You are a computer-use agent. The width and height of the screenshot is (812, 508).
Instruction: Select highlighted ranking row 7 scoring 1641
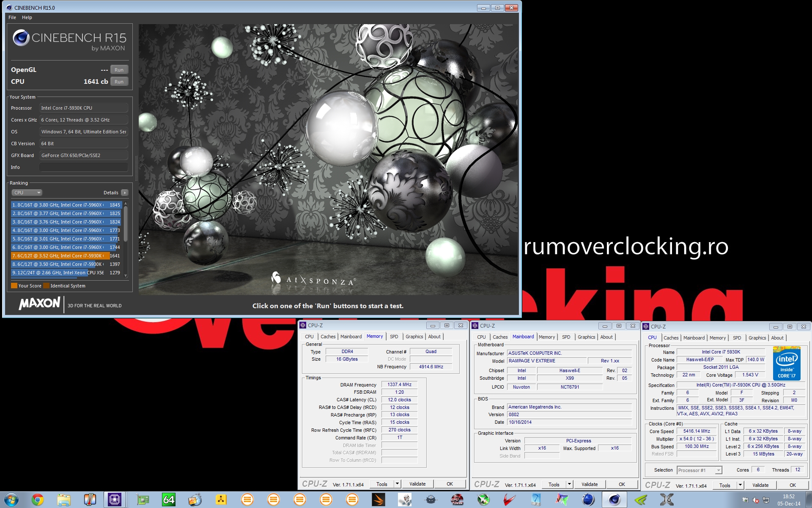(66, 256)
